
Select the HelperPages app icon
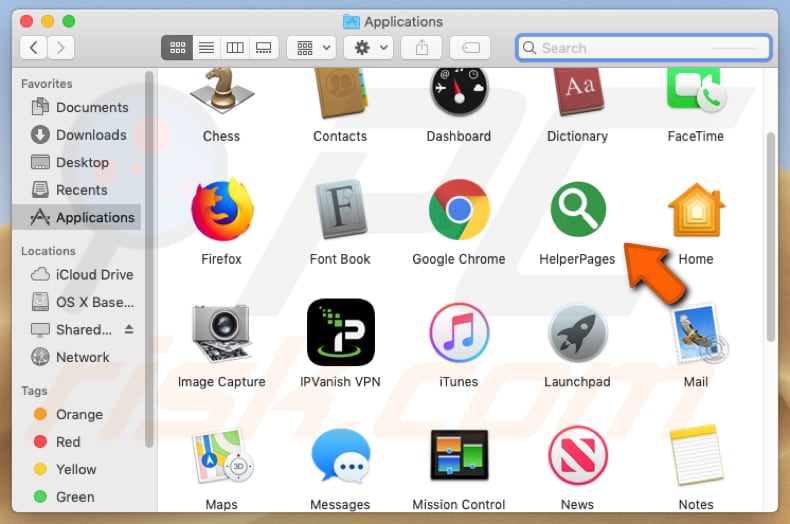point(578,209)
